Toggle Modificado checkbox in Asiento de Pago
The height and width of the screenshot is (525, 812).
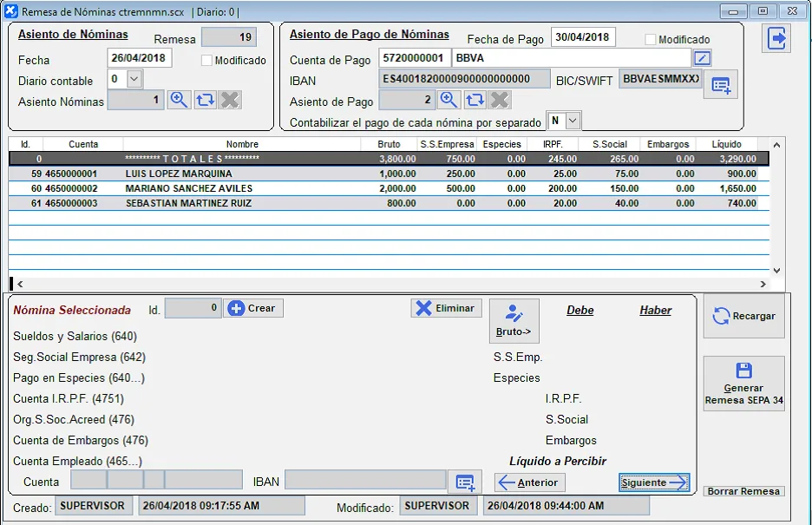[x=651, y=39]
